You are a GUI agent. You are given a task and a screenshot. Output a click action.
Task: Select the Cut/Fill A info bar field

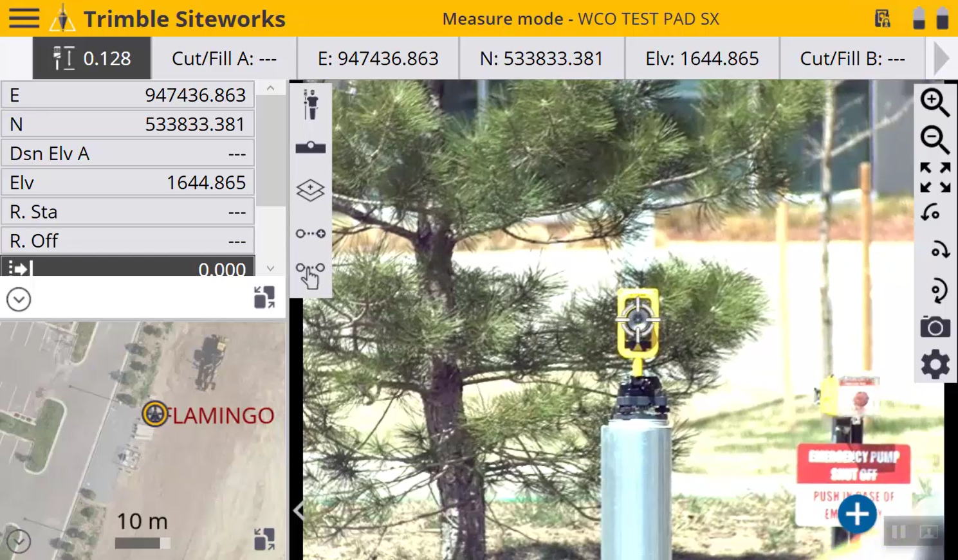pos(224,59)
